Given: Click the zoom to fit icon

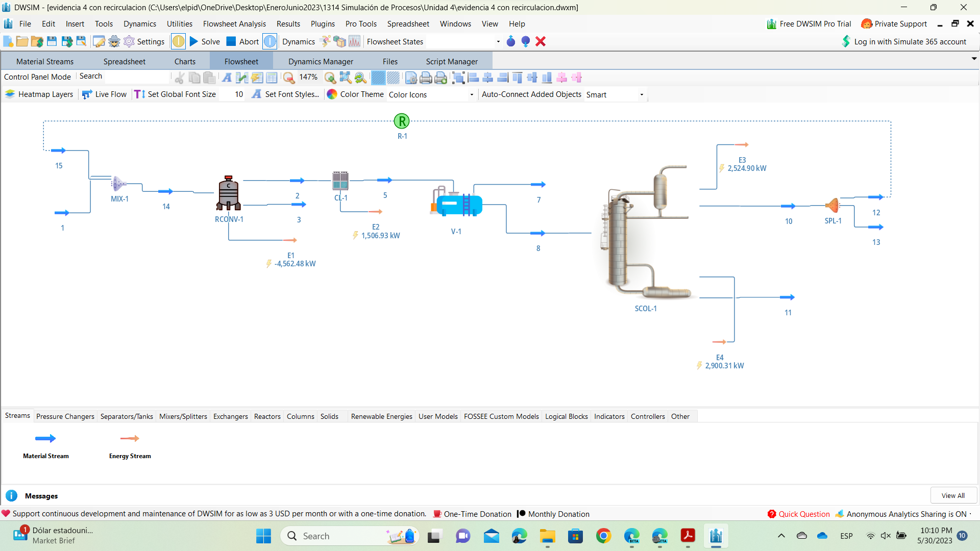Looking at the screenshot, I should 346,78.
